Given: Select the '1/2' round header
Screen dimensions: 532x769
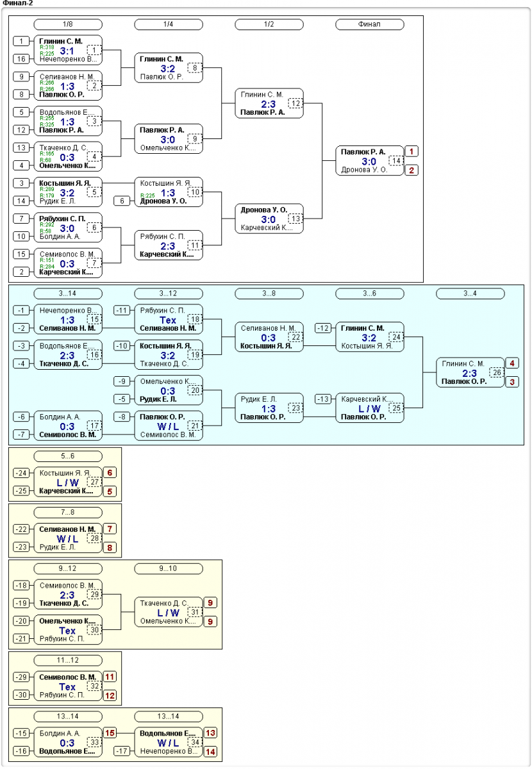Looking at the screenshot, I should pyautogui.click(x=269, y=24).
